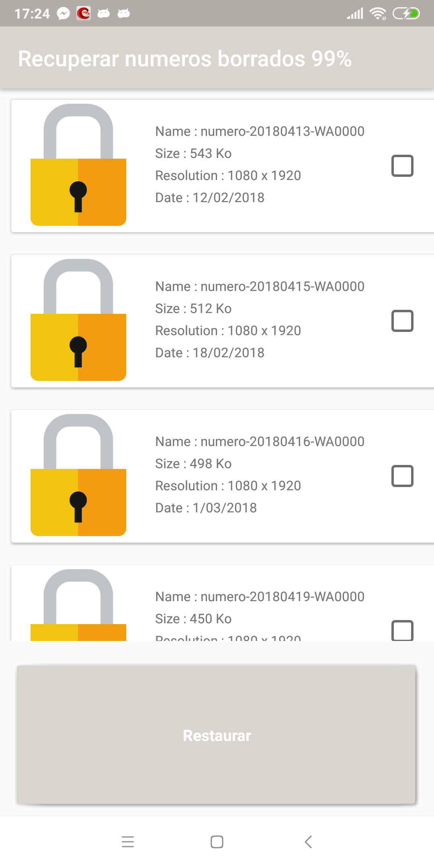Image resolution: width=434 pixels, height=868 pixels.
Task: Tick the checkbox for numero-20180419-WA0000
Action: click(402, 630)
